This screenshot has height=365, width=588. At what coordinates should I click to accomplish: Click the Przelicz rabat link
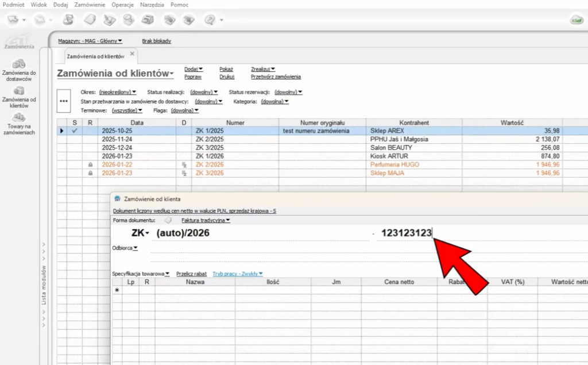click(192, 274)
